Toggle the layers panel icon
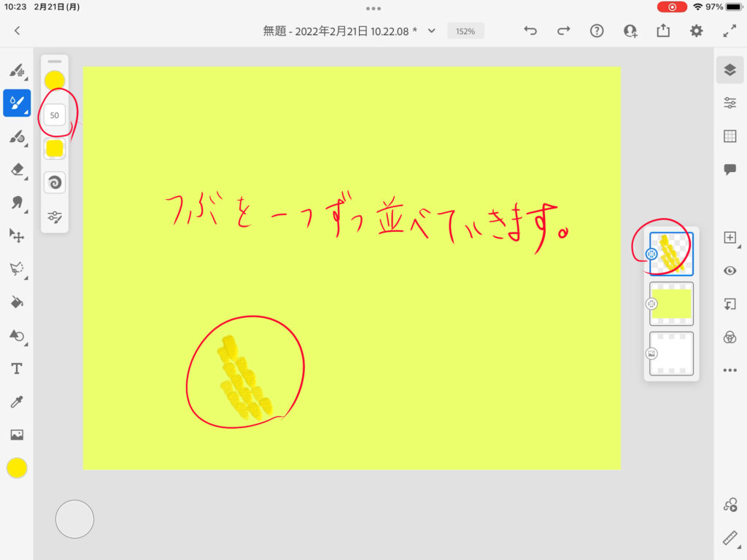The height and width of the screenshot is (560, 747). coord(729,70)
